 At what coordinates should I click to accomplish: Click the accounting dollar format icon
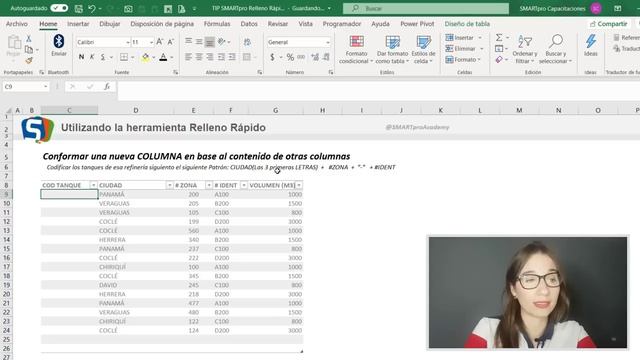coord(272,57)
